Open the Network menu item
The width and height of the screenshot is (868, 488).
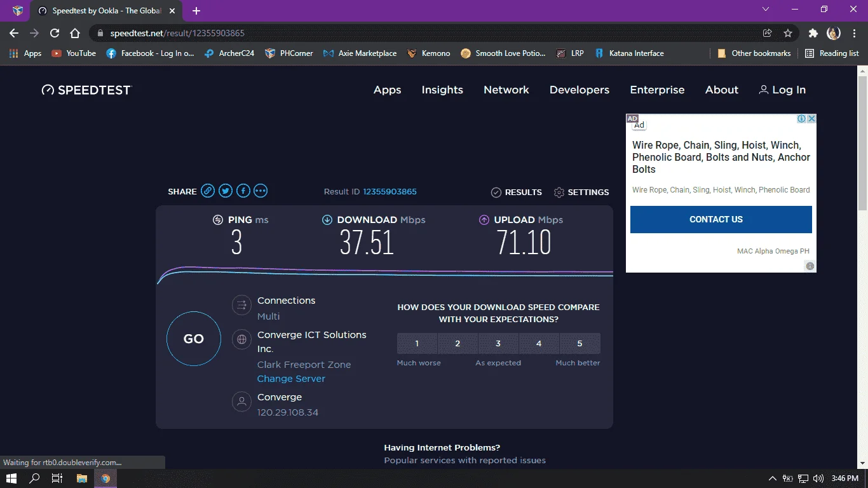click(x=506, y=90)
